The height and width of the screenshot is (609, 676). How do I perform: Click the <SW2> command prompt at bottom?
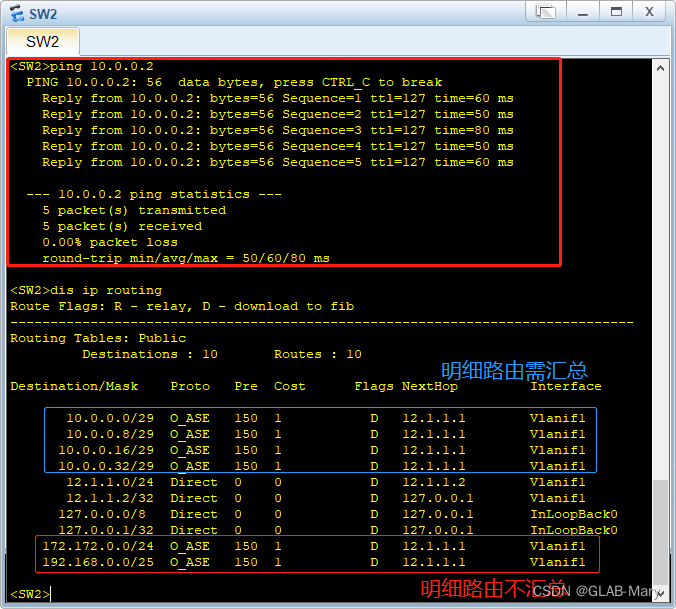(30, 594)
